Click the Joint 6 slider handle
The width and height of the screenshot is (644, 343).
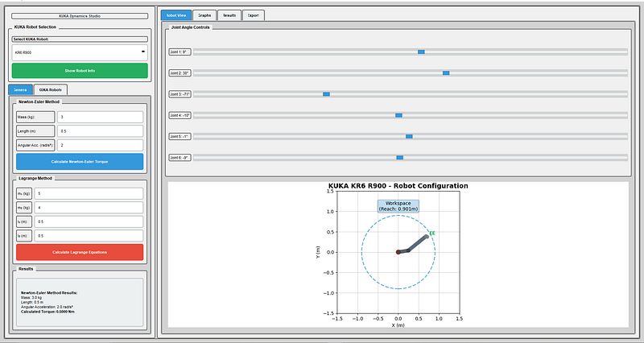(x=400, y=157)
